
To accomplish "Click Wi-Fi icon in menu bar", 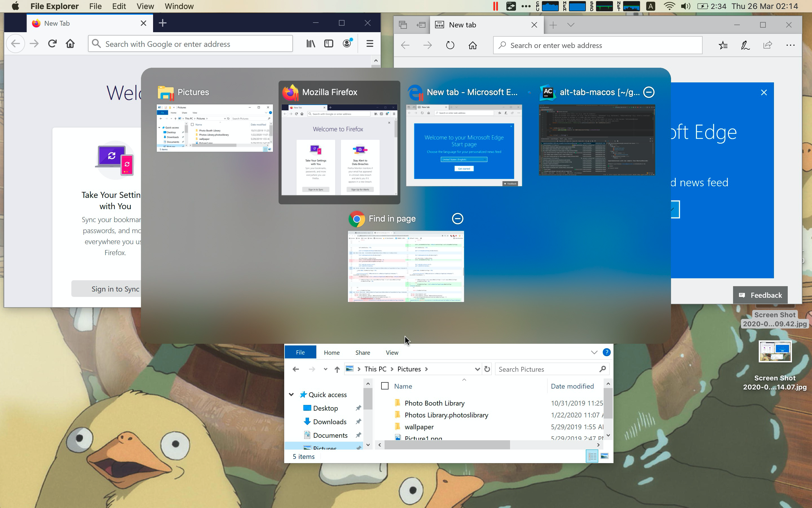I will pos(669,6).
